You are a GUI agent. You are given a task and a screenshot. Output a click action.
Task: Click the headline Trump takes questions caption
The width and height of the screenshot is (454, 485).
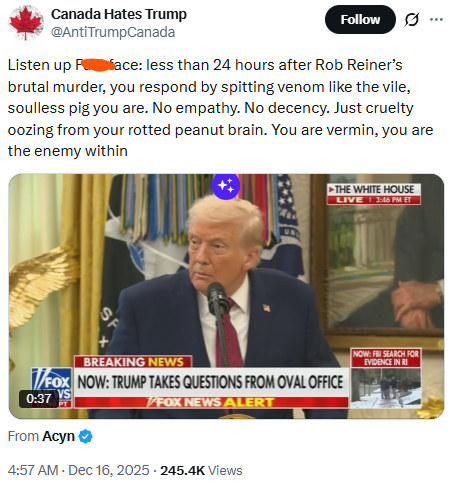pyautogui.click(x=211, y=382)
